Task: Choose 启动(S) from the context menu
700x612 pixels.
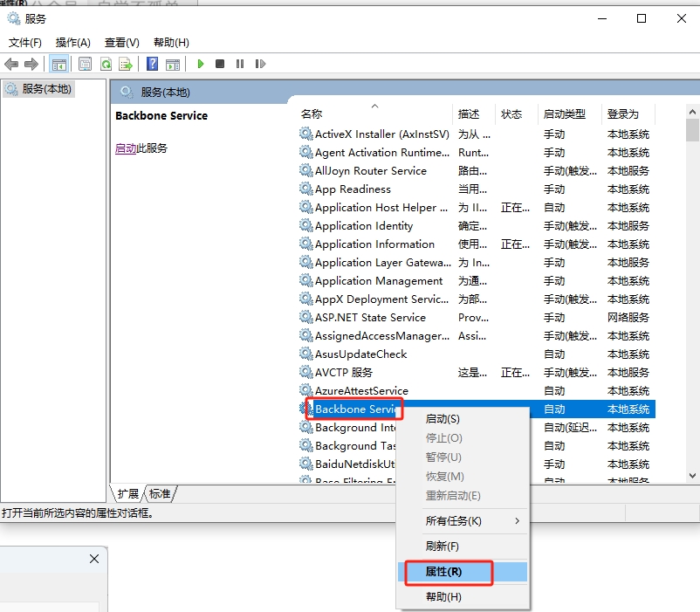Action: pos(443,419)
